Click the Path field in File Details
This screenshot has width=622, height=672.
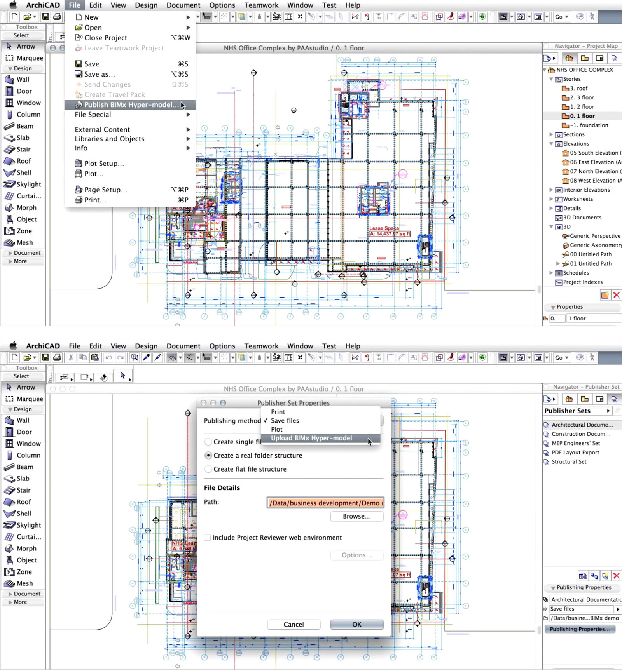(325, 503)
